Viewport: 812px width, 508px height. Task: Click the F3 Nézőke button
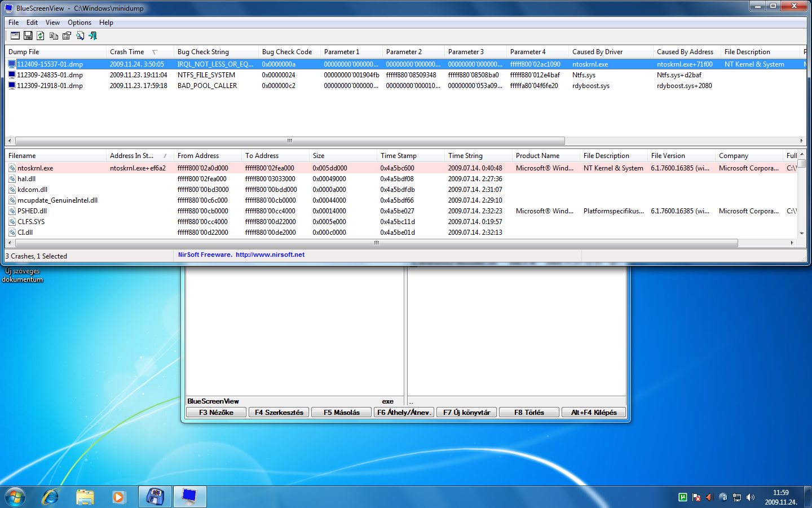(x=217, y=413)
